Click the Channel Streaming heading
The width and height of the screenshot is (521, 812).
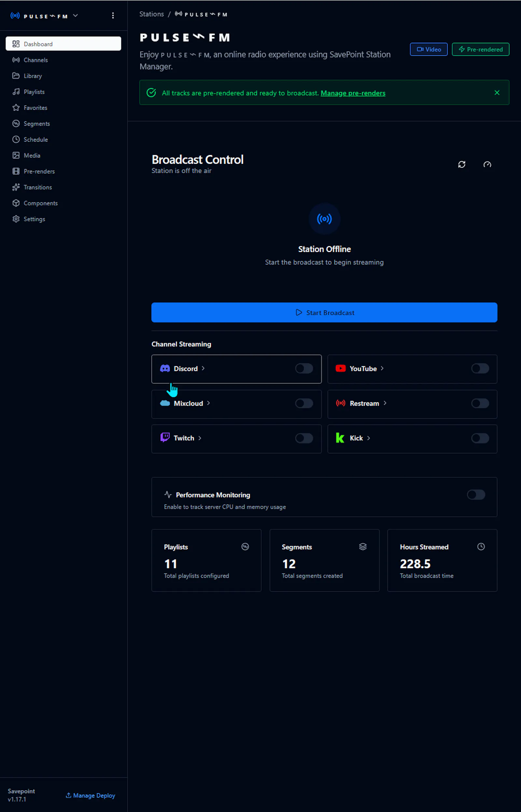coord(181,344)
